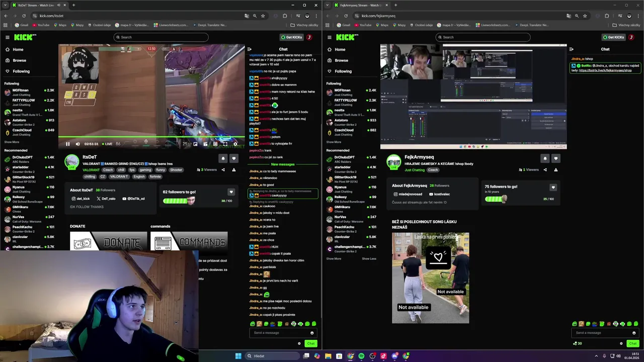Send message with Chat button in FejkArmyseq window
The height and width of the screenshot is (362, 644).
tap(633, 343)
